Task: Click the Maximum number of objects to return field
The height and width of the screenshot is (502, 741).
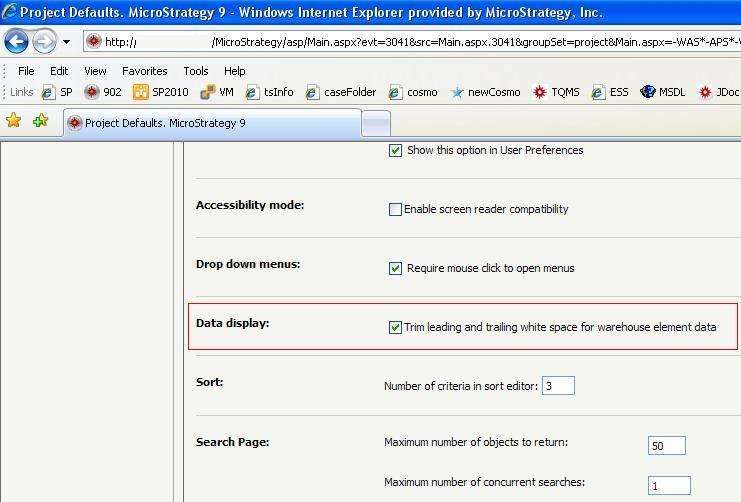Action: point(667,446)
